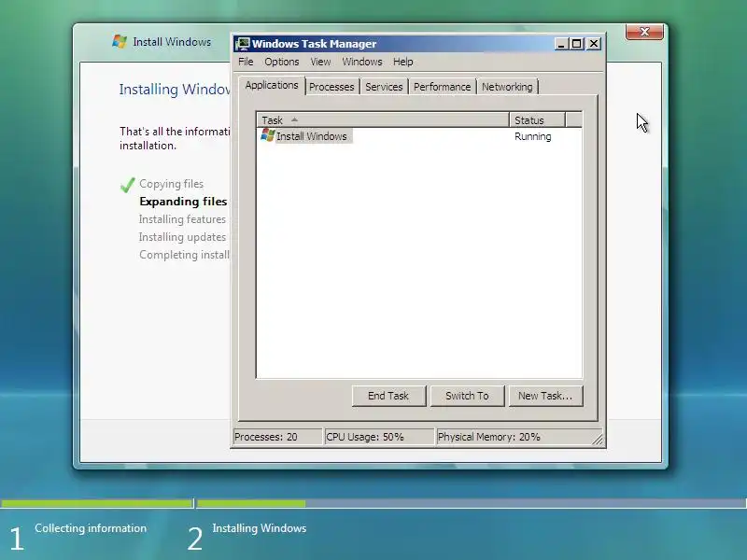Sort by the Task column header
The height and width of the screenshot is (560, 747).
(383, 120)
